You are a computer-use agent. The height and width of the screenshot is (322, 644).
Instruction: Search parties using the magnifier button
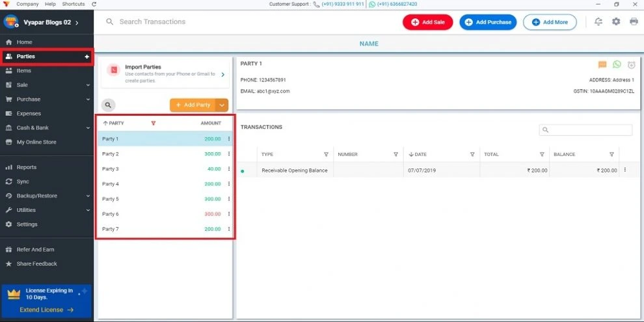click(x=108, y=105)
